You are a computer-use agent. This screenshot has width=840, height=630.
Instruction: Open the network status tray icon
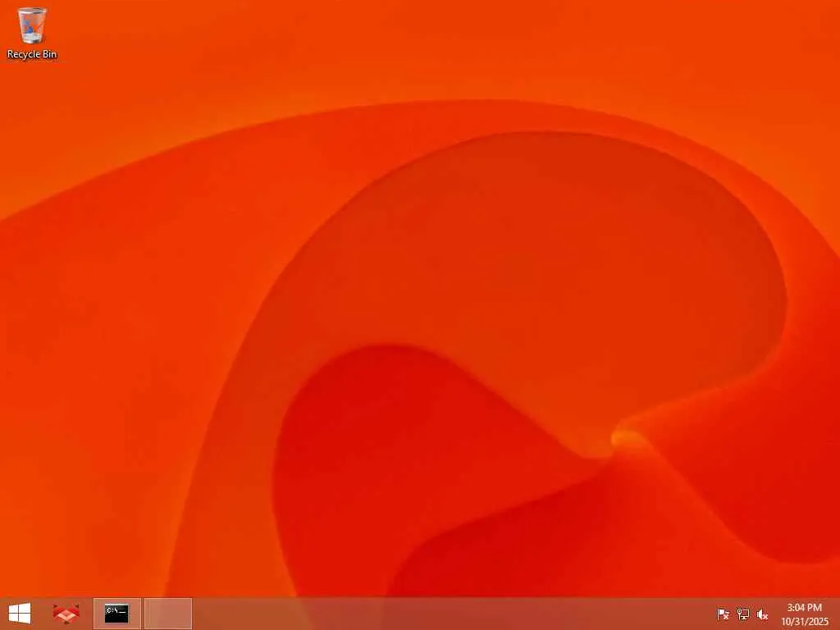(x=742, y=614)
